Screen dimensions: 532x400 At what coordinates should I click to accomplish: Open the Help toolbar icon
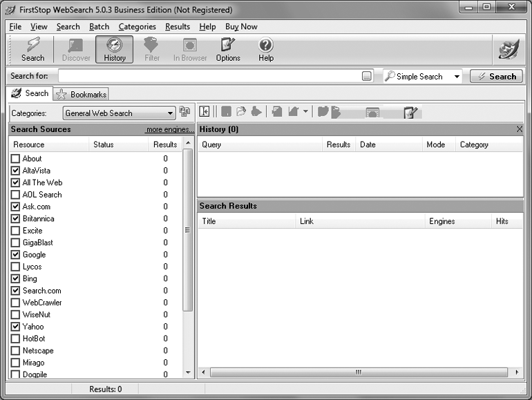tap(266, 50)
